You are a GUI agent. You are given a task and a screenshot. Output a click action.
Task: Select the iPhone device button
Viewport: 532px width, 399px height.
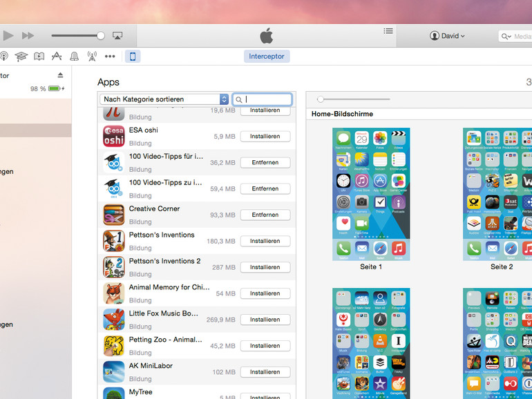click(133, 57)
